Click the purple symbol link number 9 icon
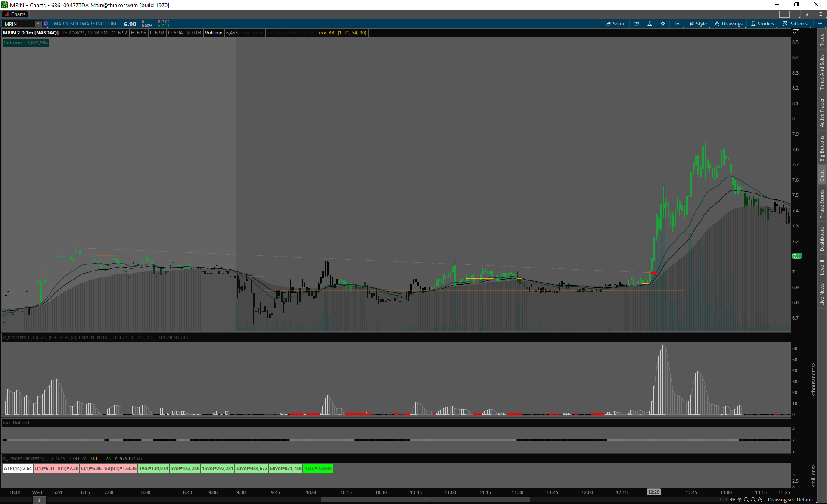This screenshot has width=827, height=504. (x=46, y=24)
